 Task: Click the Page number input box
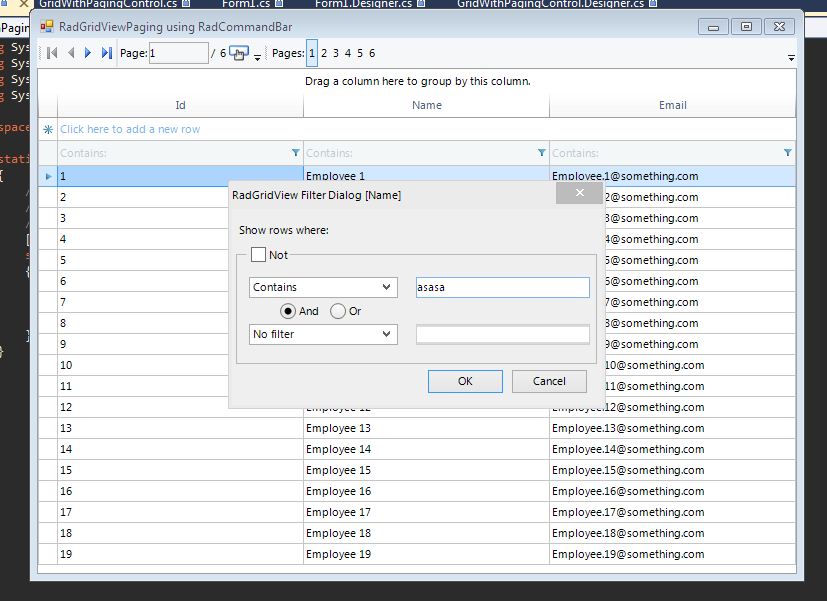coord(179,53)
